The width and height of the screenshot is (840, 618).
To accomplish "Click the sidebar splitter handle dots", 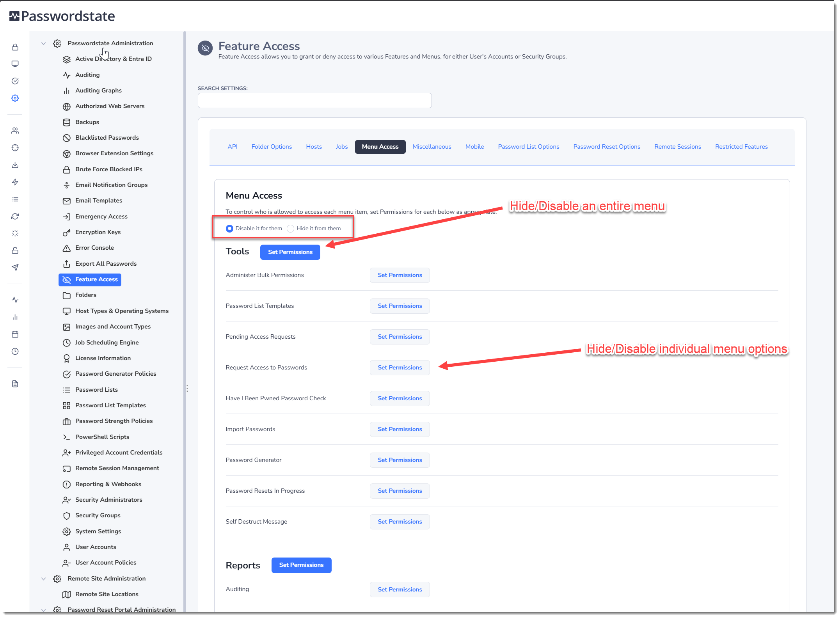I will [x=187, y=389].
